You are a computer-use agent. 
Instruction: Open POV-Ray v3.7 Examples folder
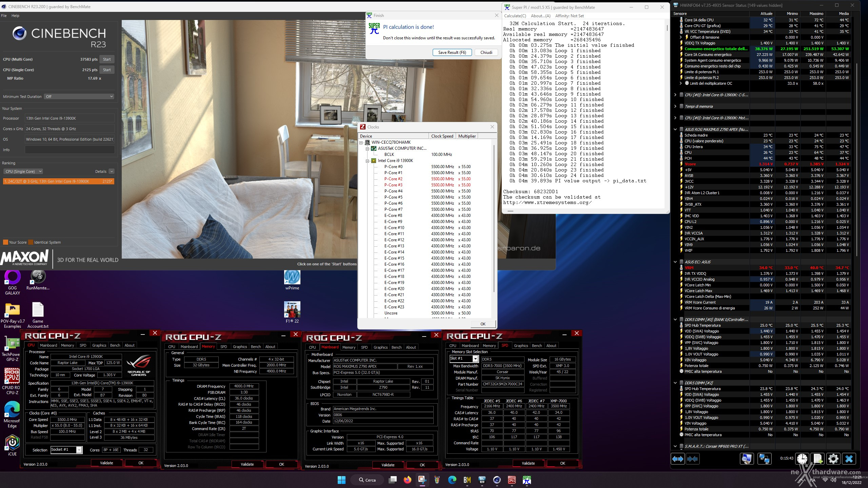[13, 315]
